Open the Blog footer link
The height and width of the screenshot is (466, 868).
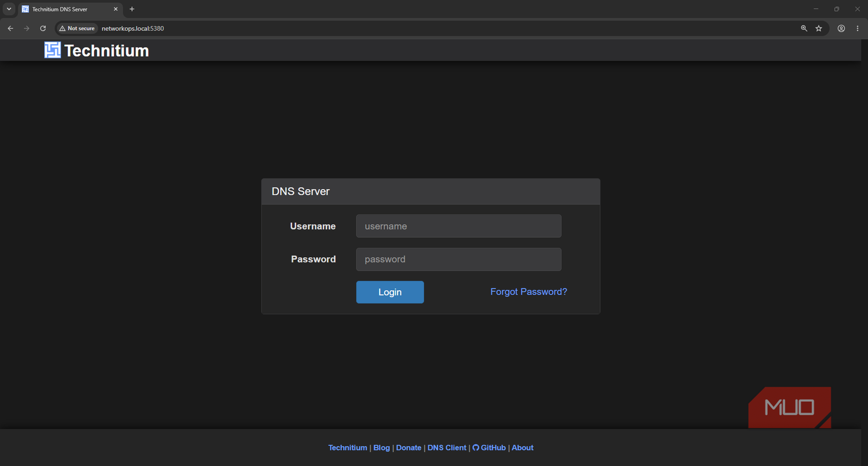coord(381,447)
